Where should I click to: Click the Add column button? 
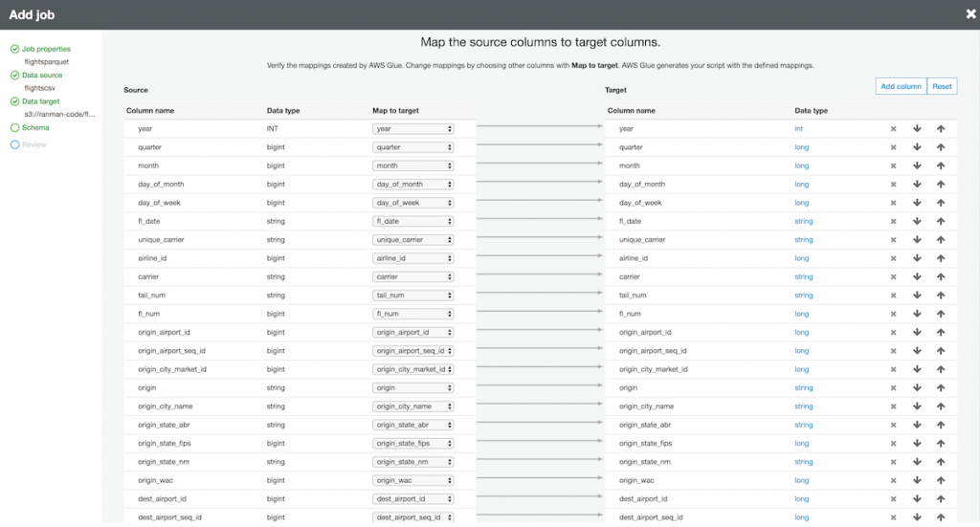(901, 86)
